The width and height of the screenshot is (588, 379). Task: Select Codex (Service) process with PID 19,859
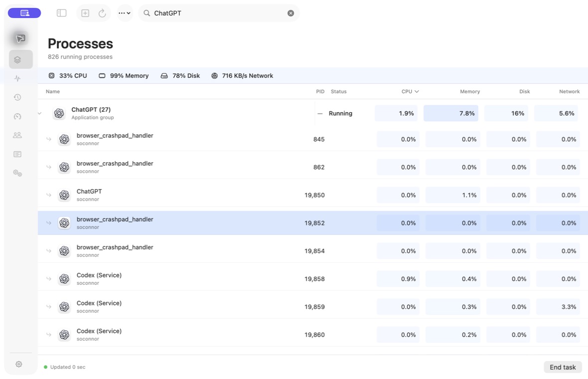313,307
